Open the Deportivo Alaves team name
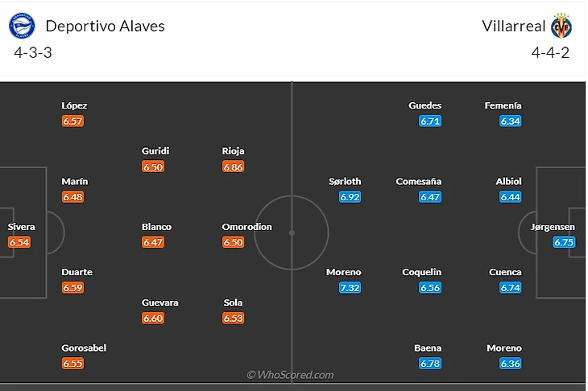Image resolution: width=588 pixels, height=391 pixels. 105,26
